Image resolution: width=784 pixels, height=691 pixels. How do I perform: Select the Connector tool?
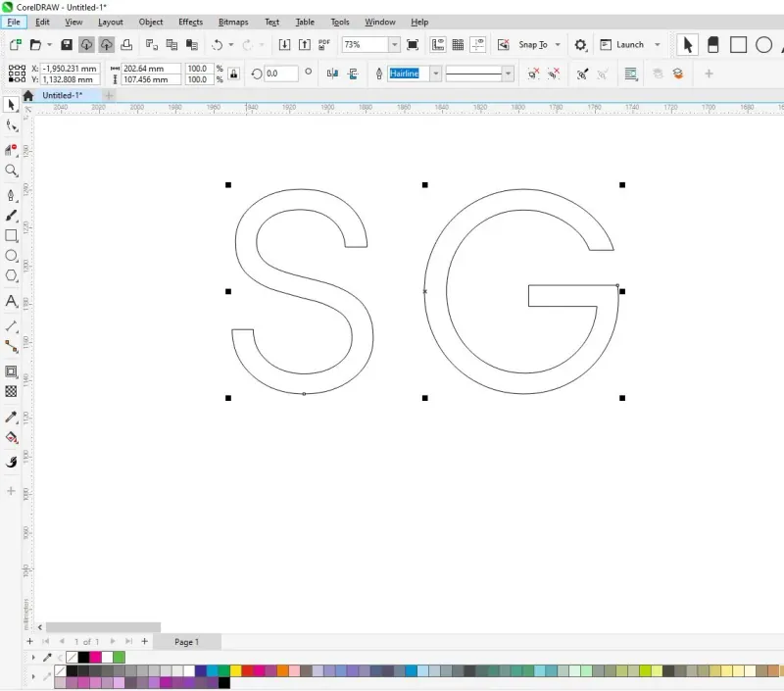click(x=11, y=346)
